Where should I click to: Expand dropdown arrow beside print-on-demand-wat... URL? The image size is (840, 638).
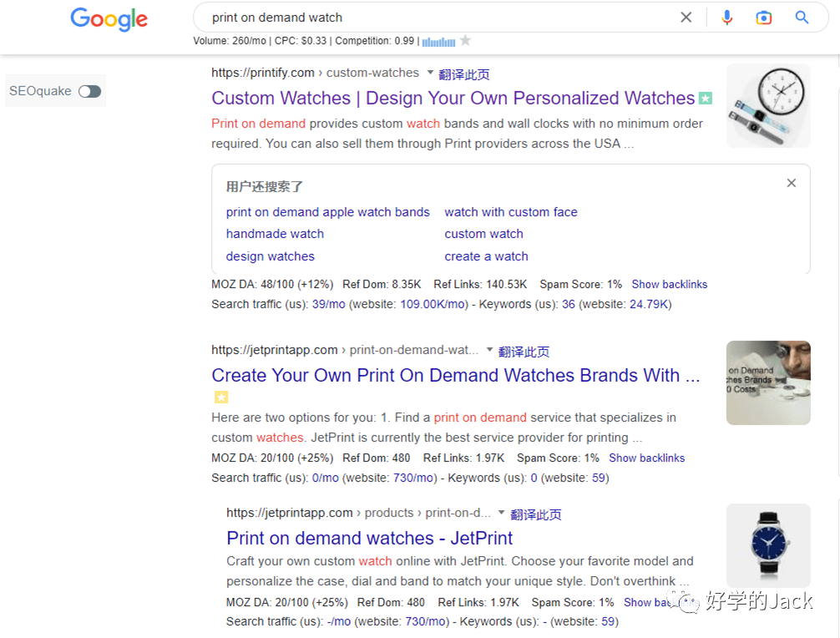coord(489,350)
